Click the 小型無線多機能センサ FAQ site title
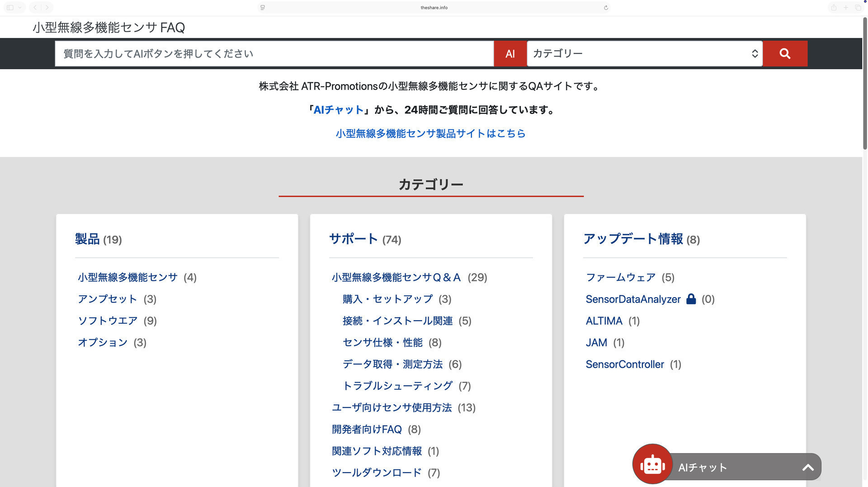This screenshot has height=487, width=868. pyautogui.click(x=108, y=27)
